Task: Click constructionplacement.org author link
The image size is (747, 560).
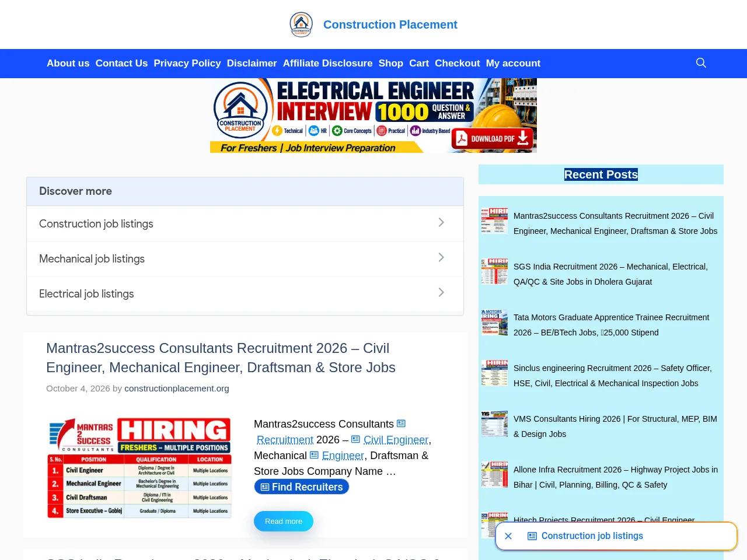Action: click(177, 388)
